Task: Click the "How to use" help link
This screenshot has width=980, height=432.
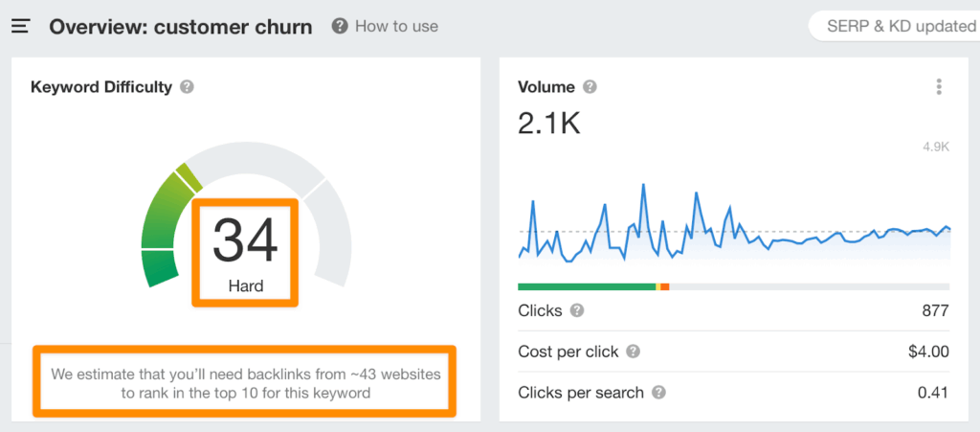Action: point(385,27)
